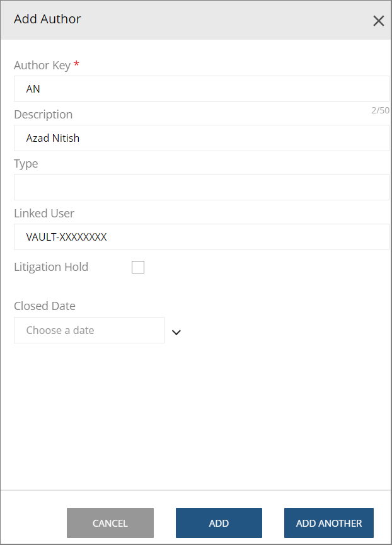Click the Closed Date label
This screenshot has width=392, height=545.
44,306
